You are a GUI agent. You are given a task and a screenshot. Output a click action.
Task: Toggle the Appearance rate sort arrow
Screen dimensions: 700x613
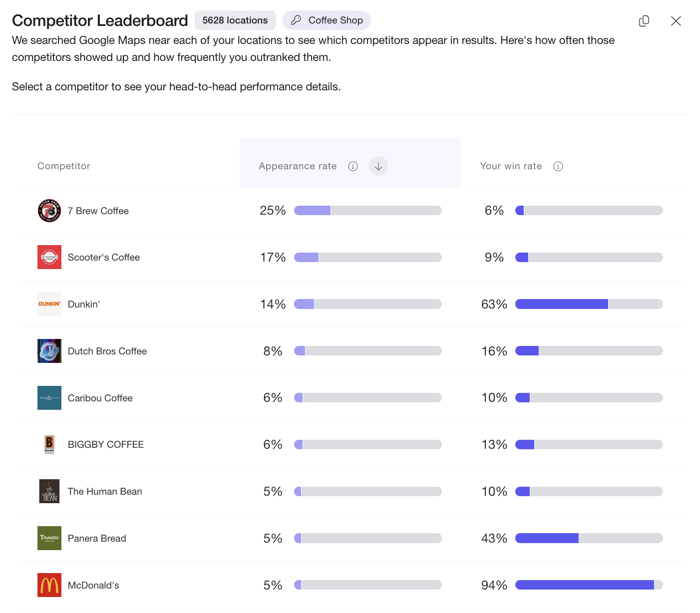coord(378,166)
